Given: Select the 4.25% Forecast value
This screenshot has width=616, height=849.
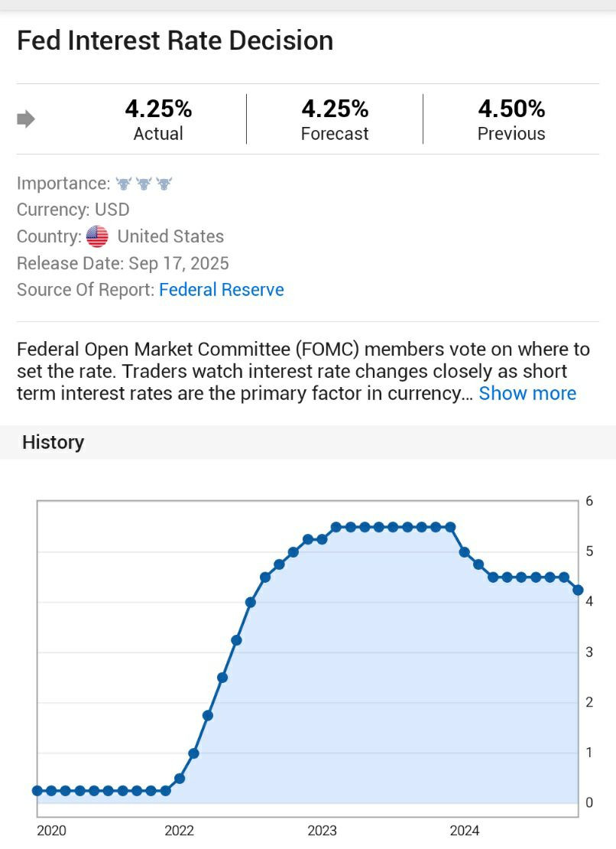Looking at the screenshot, I should click(335, 109).
